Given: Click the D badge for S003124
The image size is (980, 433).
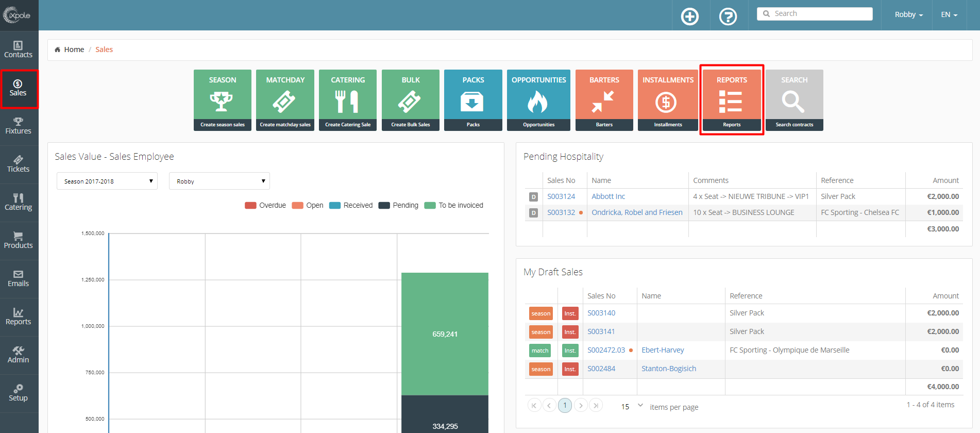Looking at the screenshot, I should click(x=533, y=197).
